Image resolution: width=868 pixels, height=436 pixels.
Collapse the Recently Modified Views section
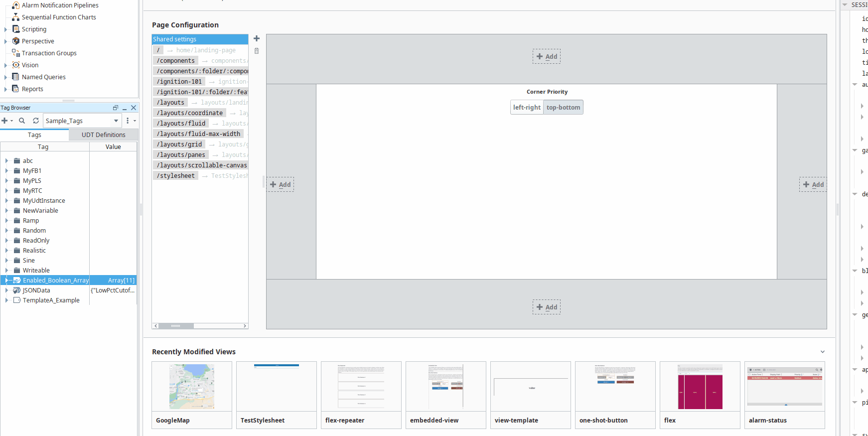[x=823, y=352]
